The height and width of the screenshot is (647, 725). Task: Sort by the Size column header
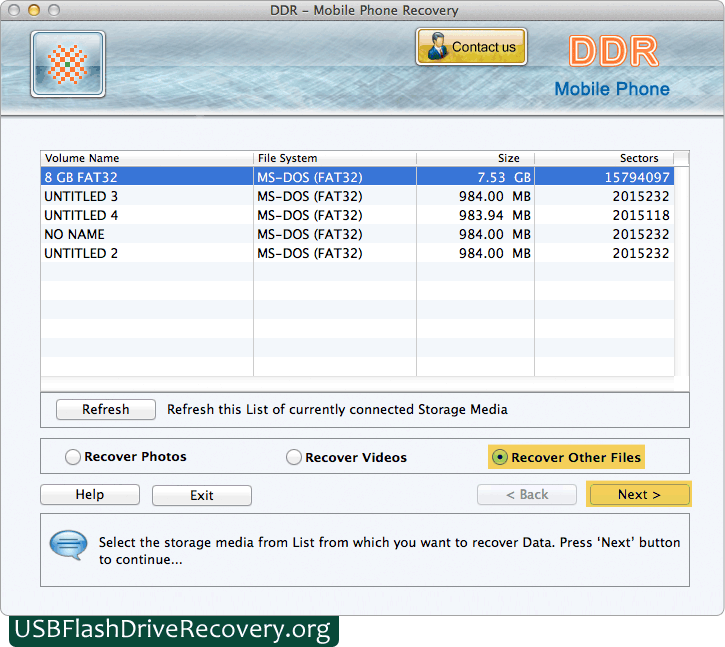click(475, 158)
